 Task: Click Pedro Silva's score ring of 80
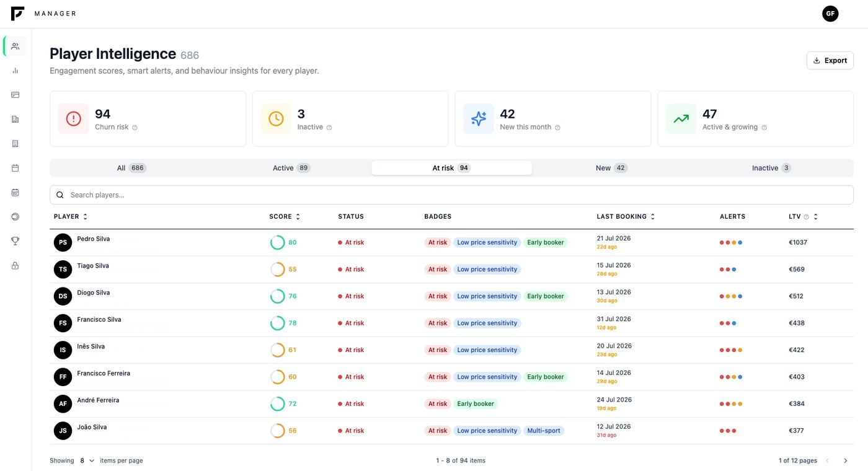tap(277, 242)
